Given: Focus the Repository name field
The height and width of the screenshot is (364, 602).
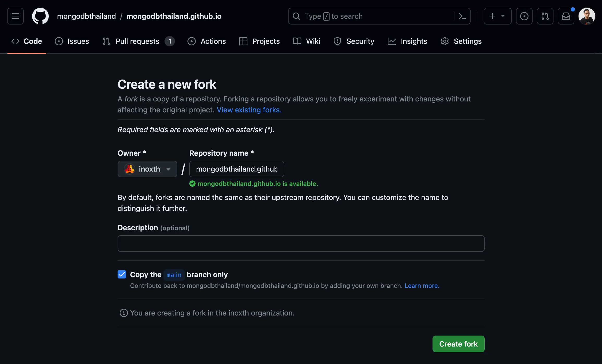Looking at the screenshot, I should click(x=236, y=169).
